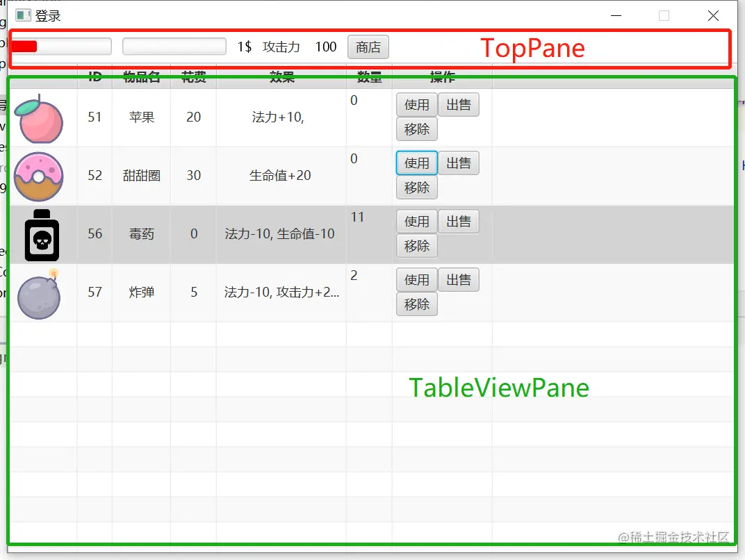Viewport: 745px width, 560px height.
Task: Sell the 甜甜圈 item
Action: point(459,163)
